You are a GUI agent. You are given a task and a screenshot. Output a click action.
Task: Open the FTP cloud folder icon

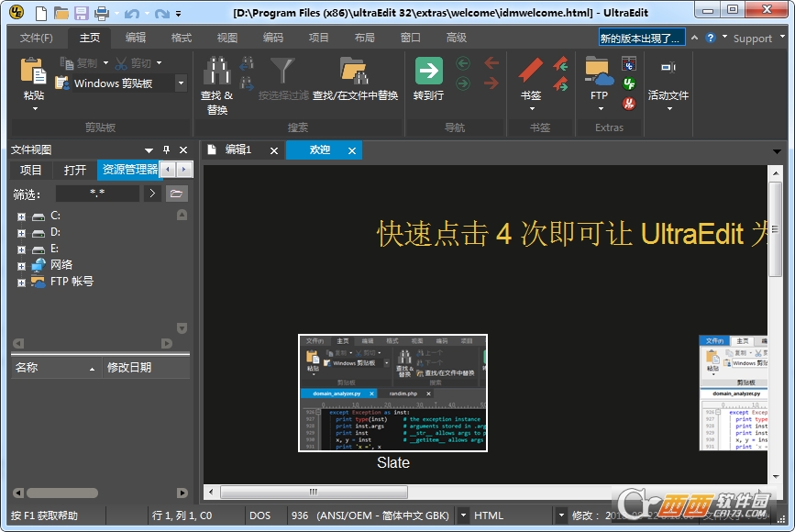click(598, 72)
